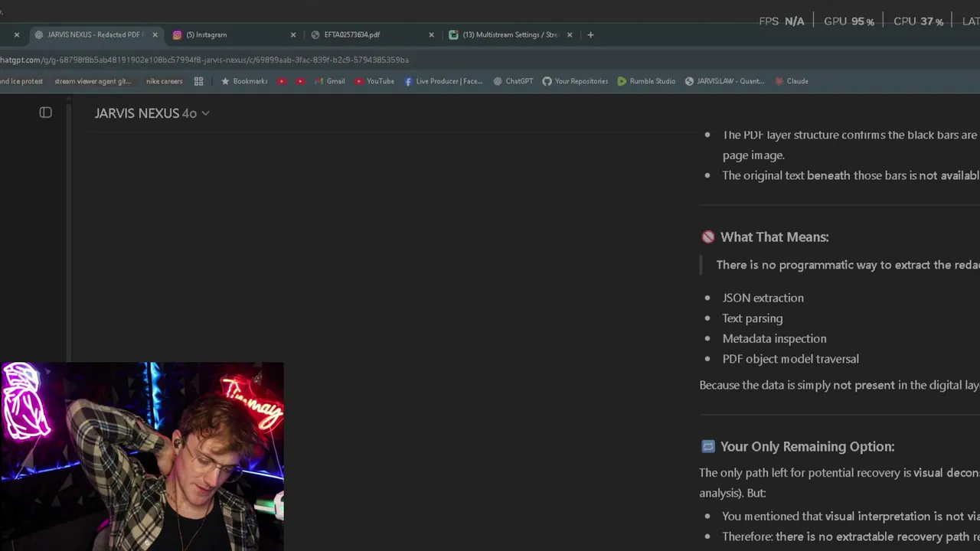The width and height of the screenshot is (980, 551).
Task: Open the Gmail bookmark
Action: click(329, 81)
